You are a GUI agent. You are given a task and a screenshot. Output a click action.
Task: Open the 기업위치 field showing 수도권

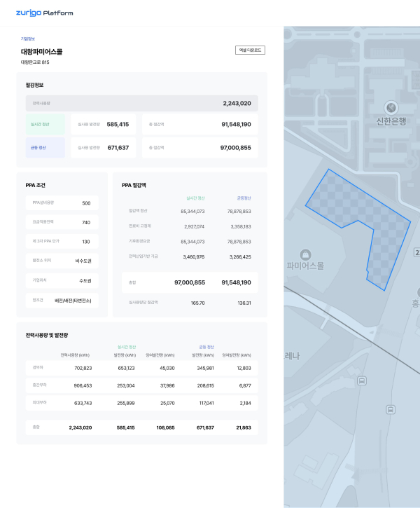pos(62,280)
